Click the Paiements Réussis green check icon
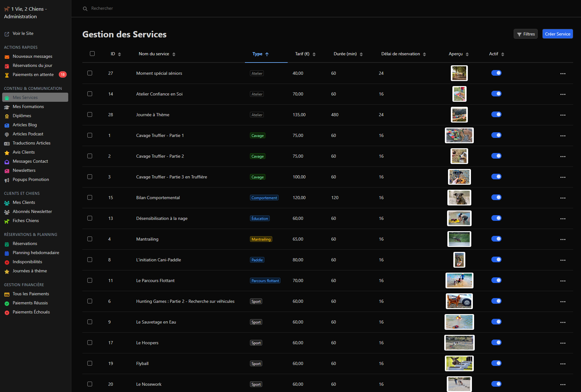This screenshot has width=581, height=392. pyautogui.click(x=7, y=303)
